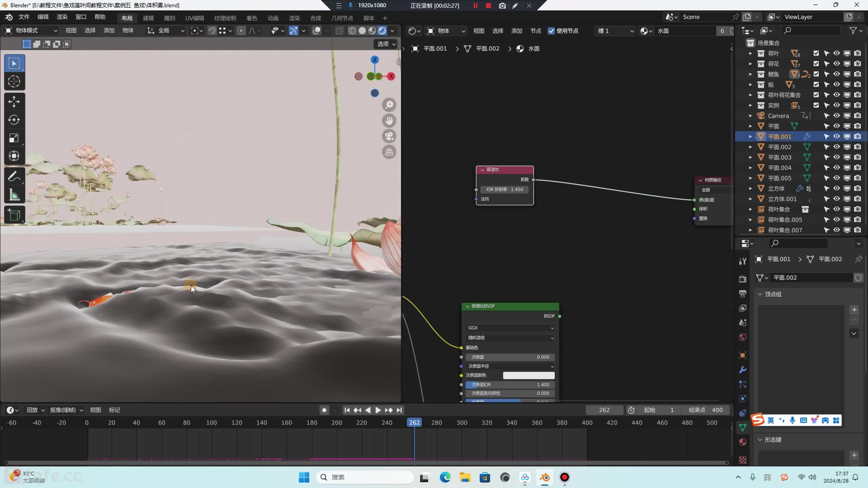This screenshot has width=868, height=488.
Task: Open the 物体模式 mode dropdown
Action: click(31, 31)
